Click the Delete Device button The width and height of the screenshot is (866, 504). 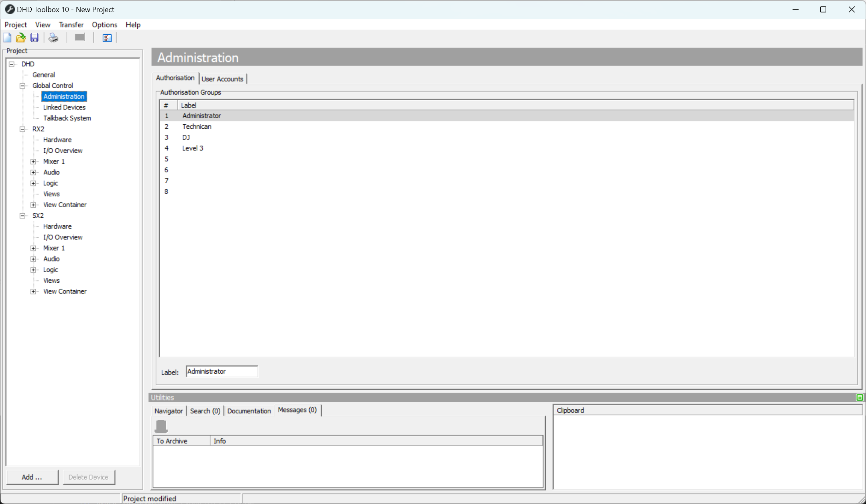[x=89, y=477]
